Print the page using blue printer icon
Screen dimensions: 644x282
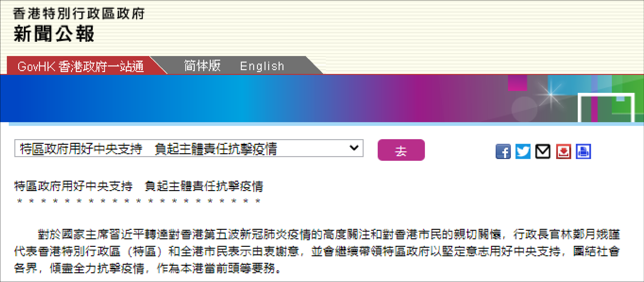[x=583, y=151]
